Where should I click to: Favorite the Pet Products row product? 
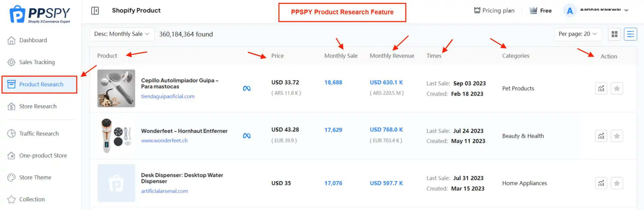[x=617, y=89]
